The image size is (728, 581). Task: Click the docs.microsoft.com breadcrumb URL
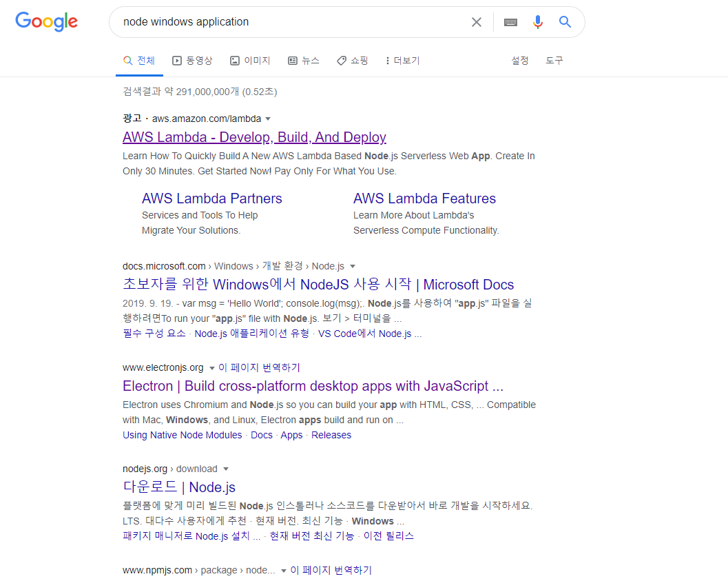pyautogui.click(x=233, y=266)
